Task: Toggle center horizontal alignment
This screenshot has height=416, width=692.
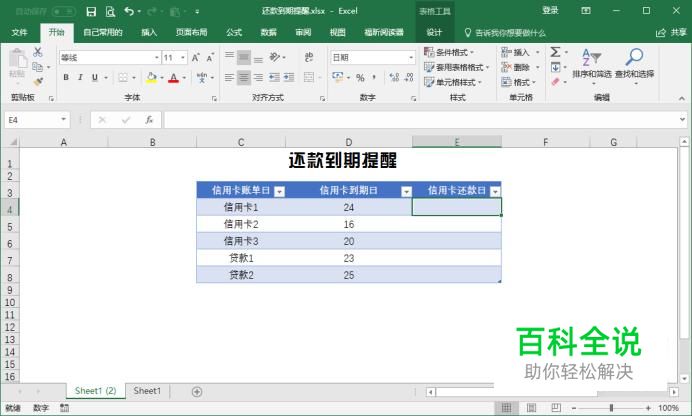Action: (244, 78)
